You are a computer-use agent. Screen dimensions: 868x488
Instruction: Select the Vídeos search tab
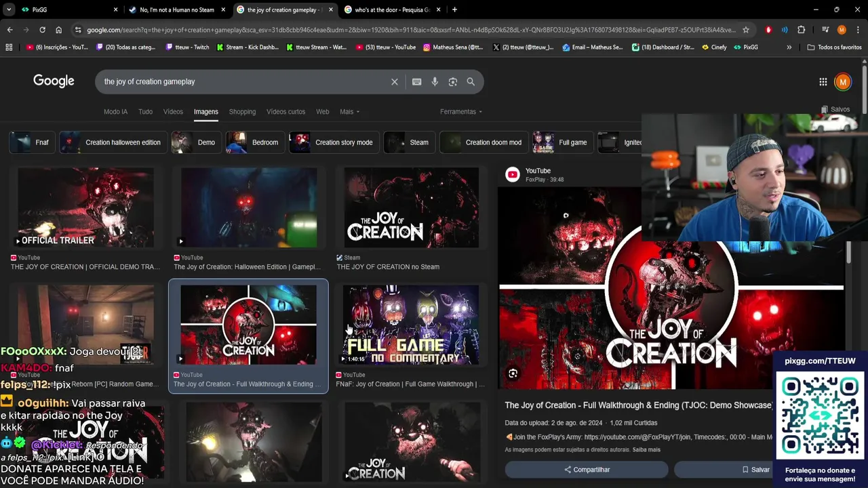173,112
